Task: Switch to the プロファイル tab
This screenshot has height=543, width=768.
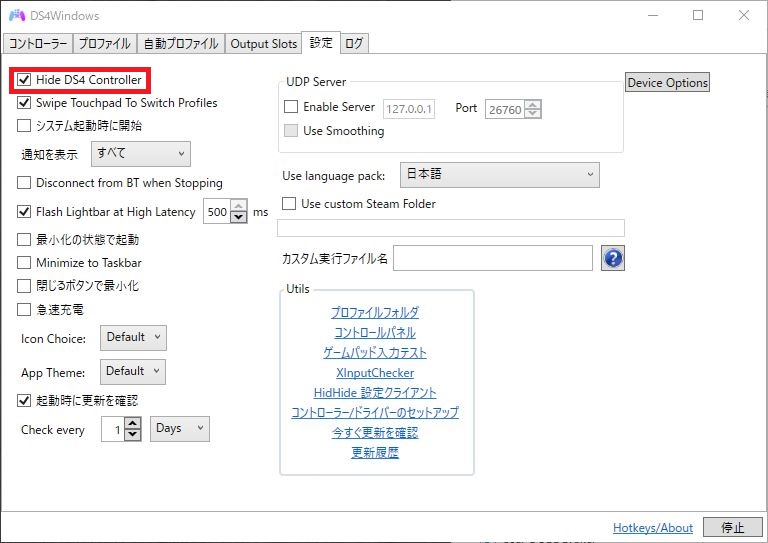Action: click(105, 44)
